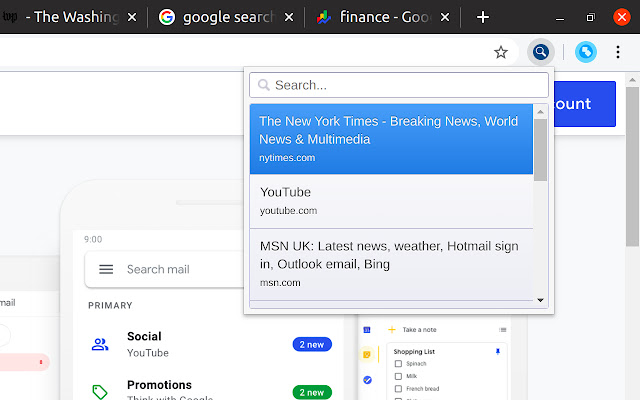Select the MSN UK result in the popup

tap(390, 263)
